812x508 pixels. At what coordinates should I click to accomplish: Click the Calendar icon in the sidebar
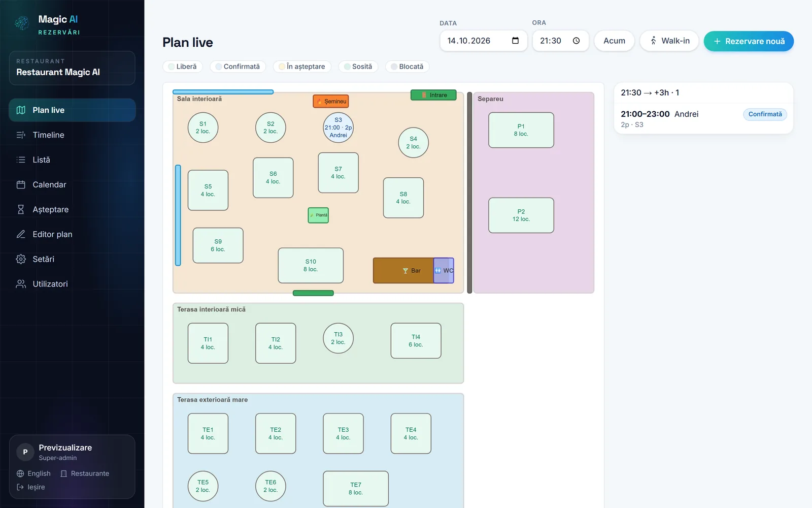pos(21,185)
